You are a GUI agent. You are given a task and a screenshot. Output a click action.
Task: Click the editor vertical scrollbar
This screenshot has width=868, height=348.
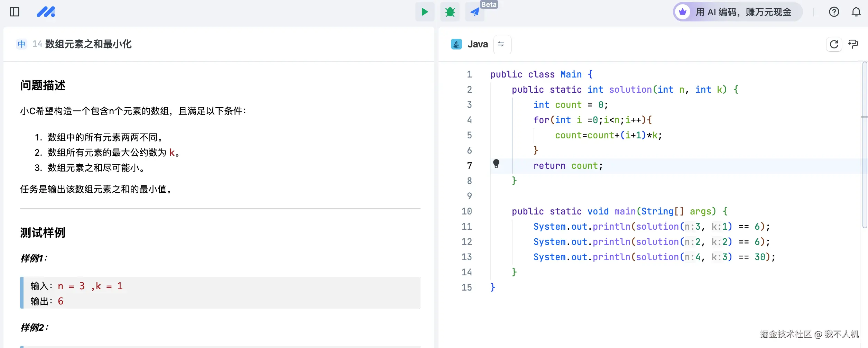(865, 145)
